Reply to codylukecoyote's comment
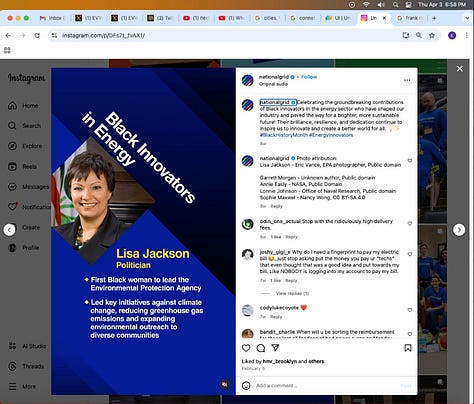 click(x=276, y=317)
